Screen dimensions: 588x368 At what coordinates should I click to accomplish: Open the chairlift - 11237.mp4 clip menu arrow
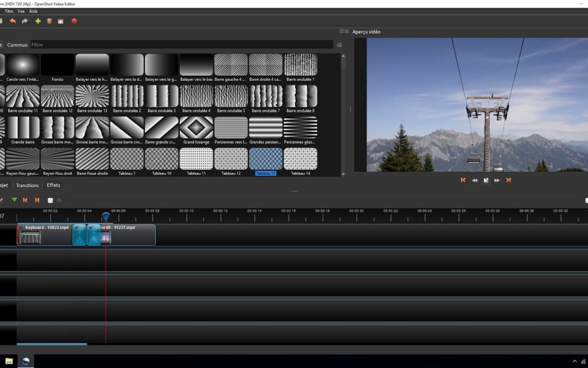(90, 227)
